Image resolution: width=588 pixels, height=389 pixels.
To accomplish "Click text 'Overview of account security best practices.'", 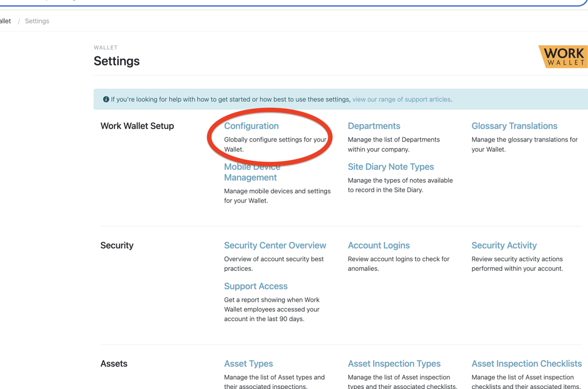I will click(x=273, y=264).
